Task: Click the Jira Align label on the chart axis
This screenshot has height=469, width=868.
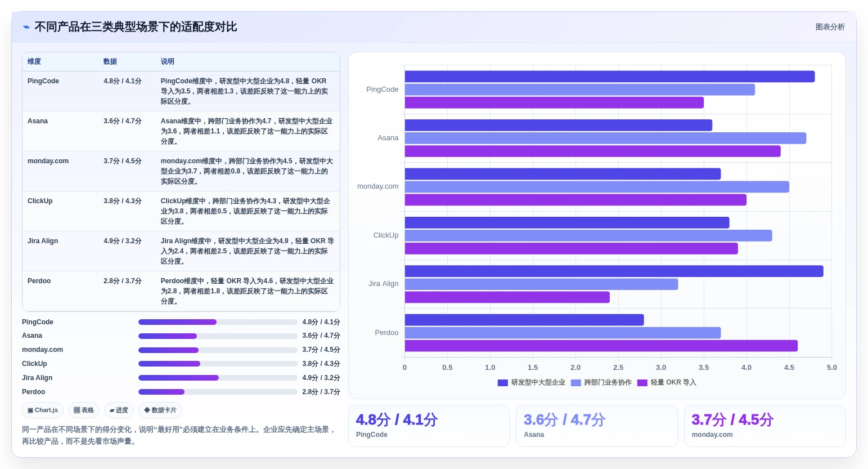Action: tap(383, 284)
